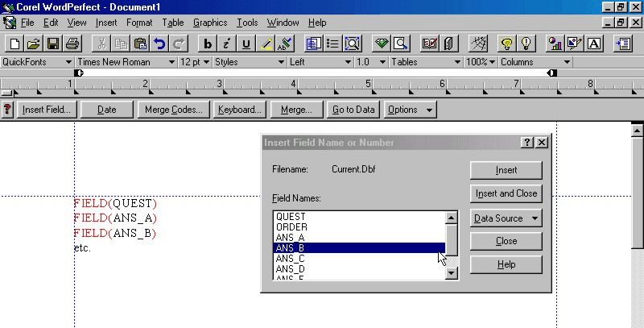
Task: Toggle italic formatting
Action: [x=227, y=44]
